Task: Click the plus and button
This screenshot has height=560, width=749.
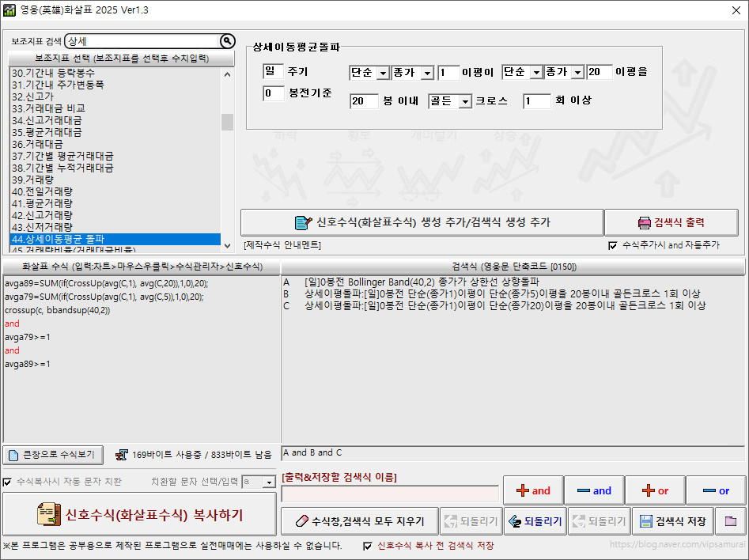Action: (532, 490)
